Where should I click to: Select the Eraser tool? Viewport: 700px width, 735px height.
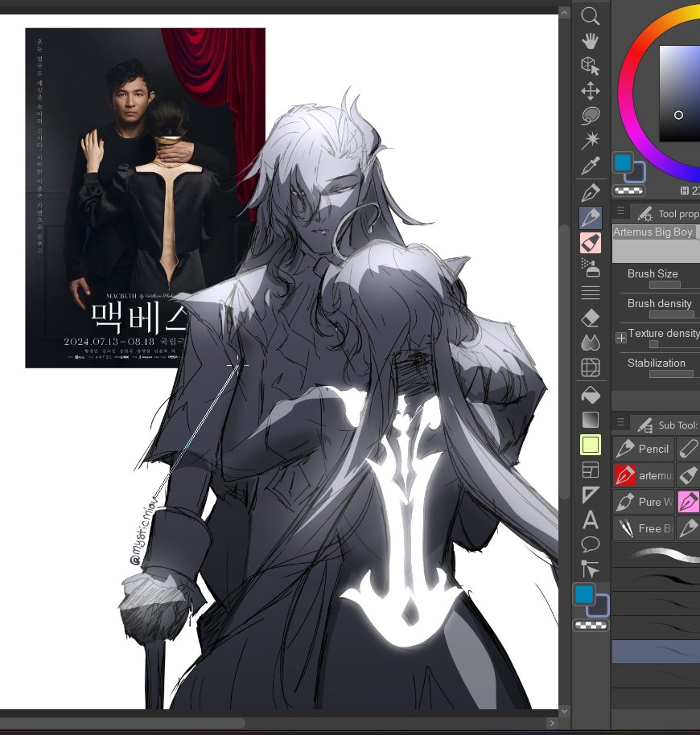pos(591,318)
